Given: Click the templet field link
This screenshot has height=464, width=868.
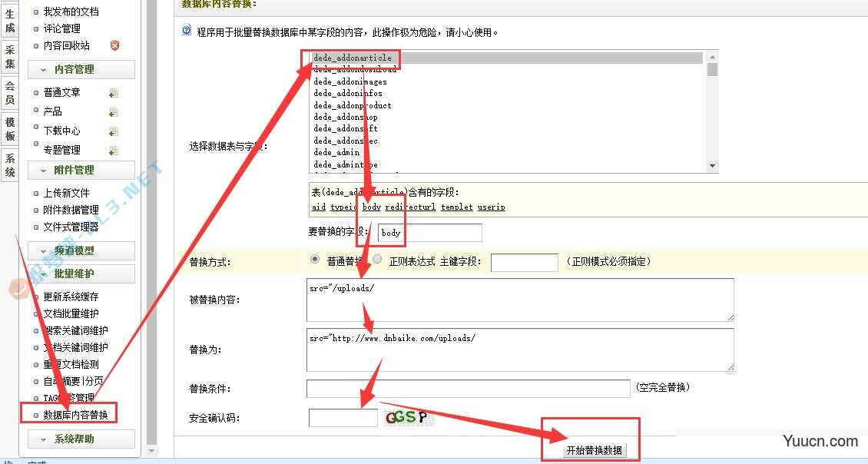Looking at the screenshot, I should coord(456,207).
